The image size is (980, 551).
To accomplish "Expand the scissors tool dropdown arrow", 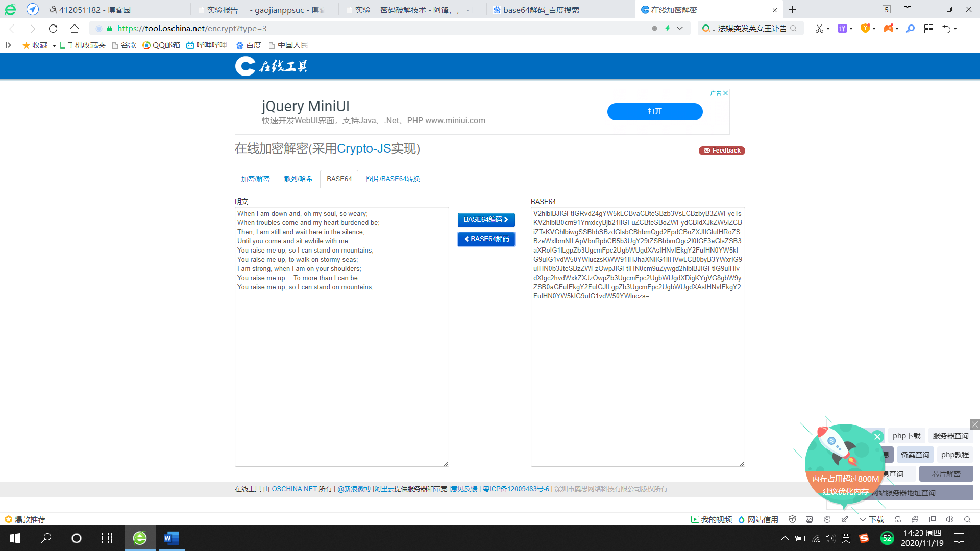I will (828, 29).
